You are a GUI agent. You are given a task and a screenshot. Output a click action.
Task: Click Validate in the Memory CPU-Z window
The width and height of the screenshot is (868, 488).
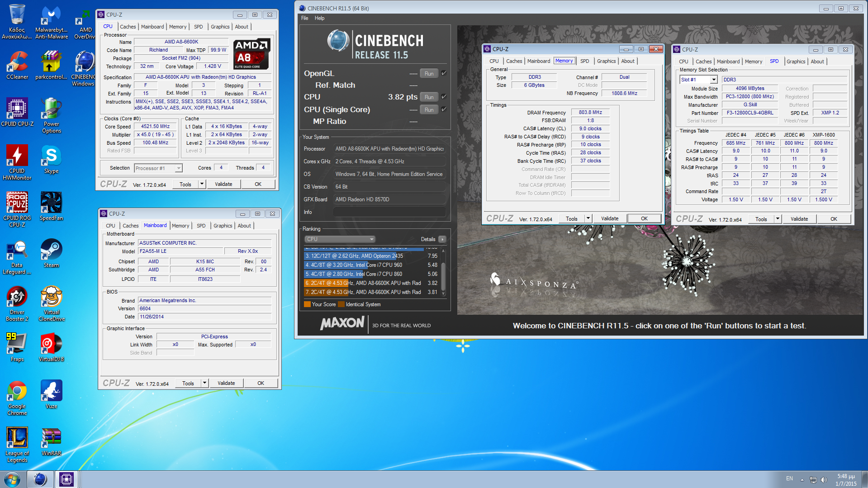coord(610,218)
